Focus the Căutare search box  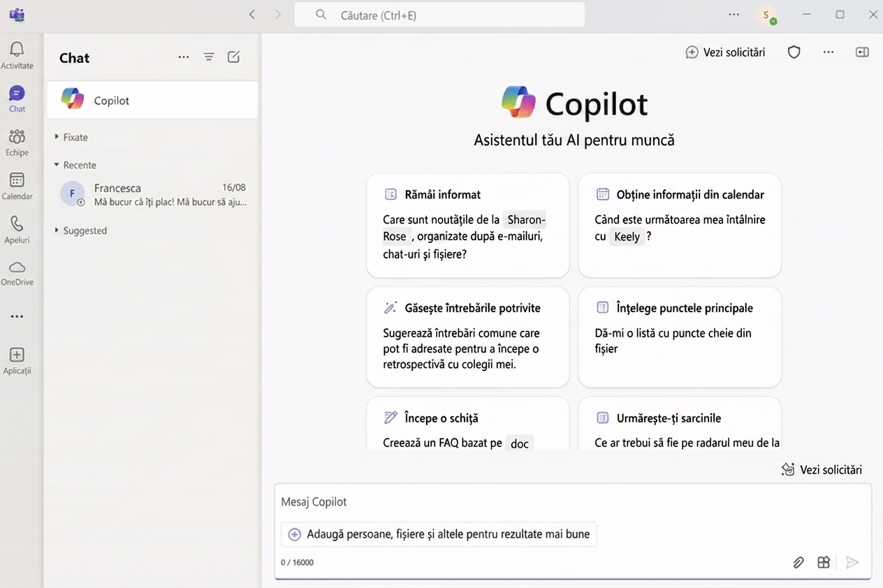[x=439, y=15]
